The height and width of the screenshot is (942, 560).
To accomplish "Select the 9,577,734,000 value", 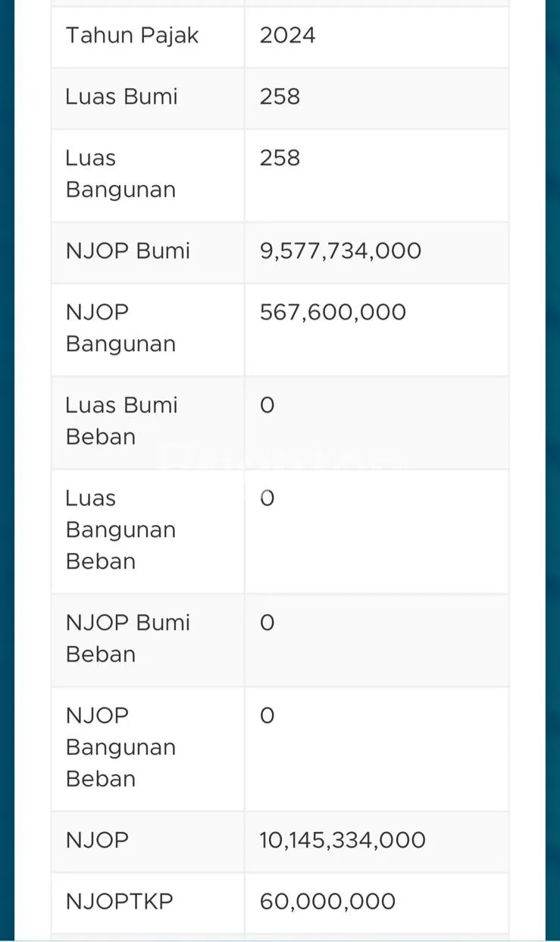I will pos(340,251).
